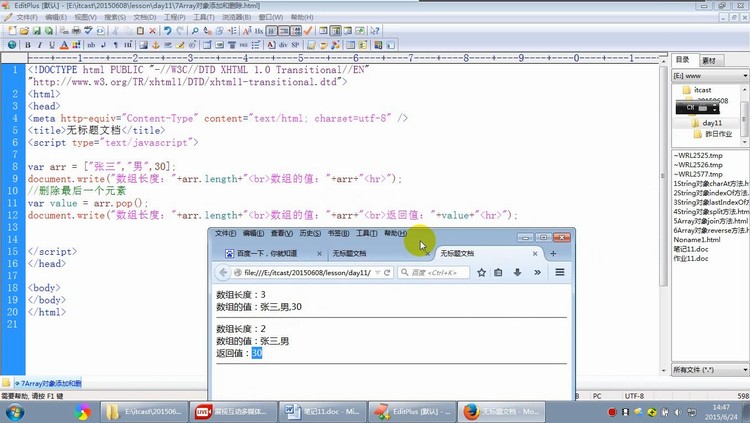Open 工具(T) menu in EditPlus

[x=204, y=17]
